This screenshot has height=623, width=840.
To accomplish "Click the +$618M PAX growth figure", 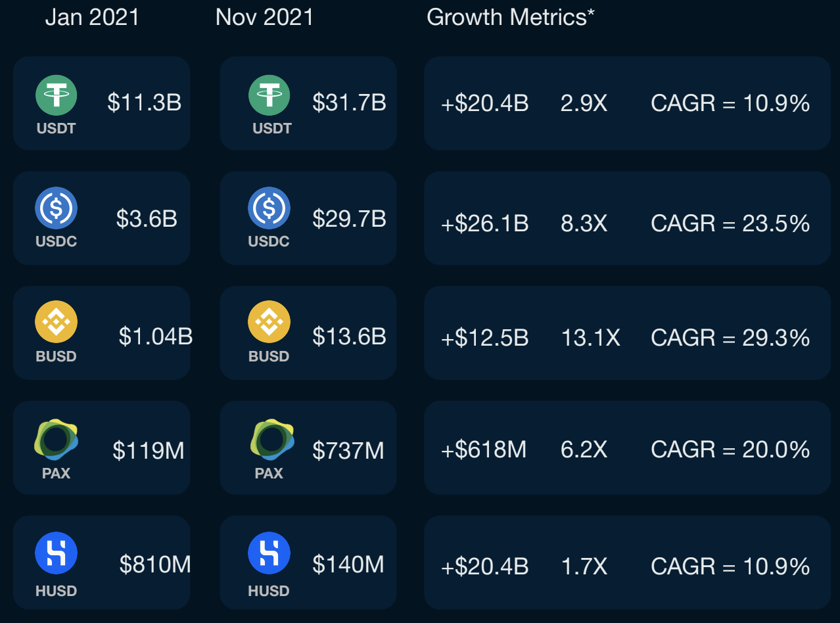I will click(x=483, y=450).
